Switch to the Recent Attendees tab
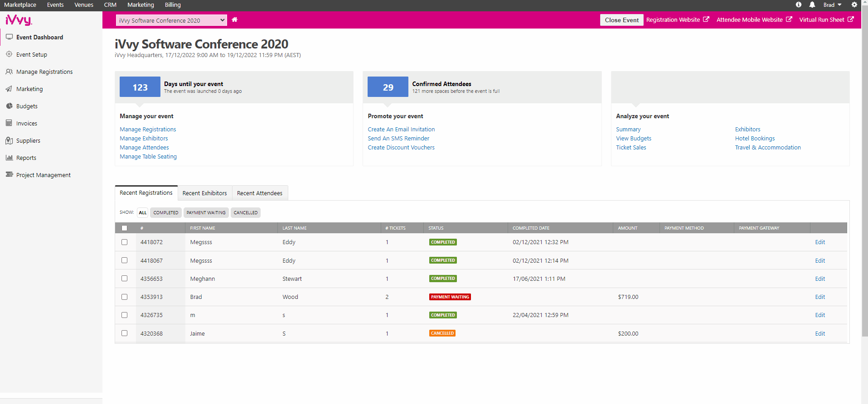This screenshot has width=868, height=404. click(260, 193)
